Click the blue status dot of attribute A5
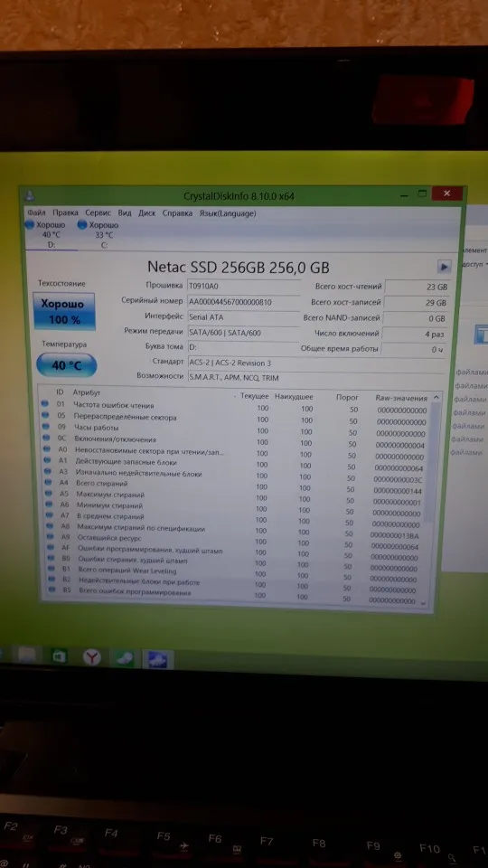 [x=49, y=494]
